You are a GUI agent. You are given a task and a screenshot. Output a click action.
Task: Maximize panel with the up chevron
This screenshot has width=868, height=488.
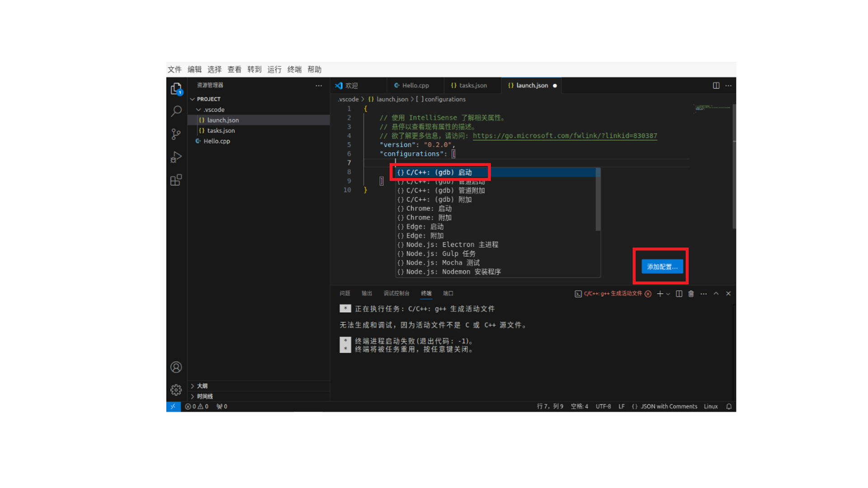click(716, 294)
